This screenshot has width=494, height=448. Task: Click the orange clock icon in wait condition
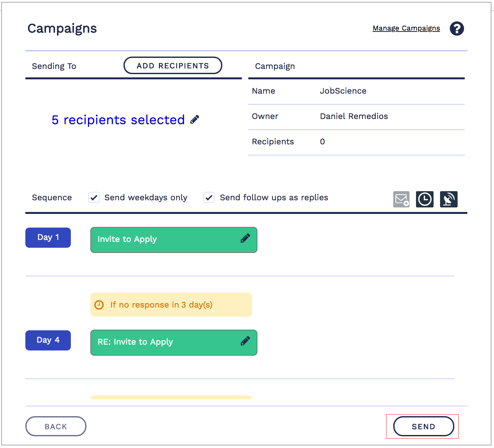point(99,305)
